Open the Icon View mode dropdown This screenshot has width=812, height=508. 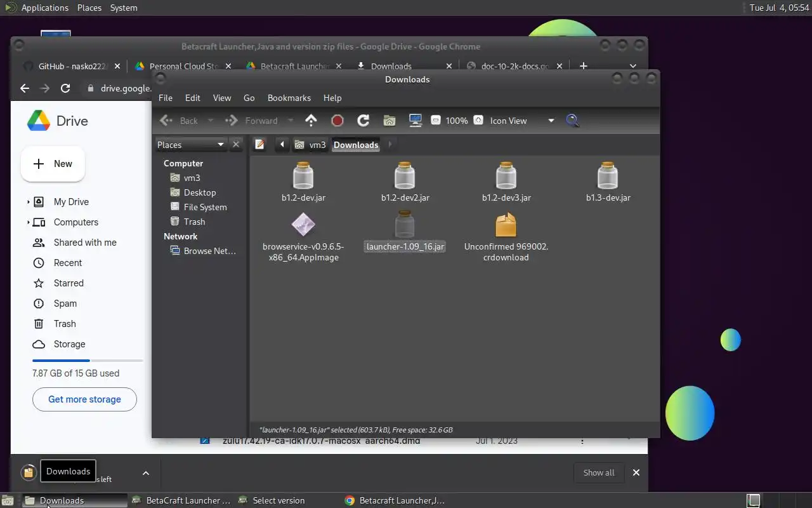coord(521,121)
